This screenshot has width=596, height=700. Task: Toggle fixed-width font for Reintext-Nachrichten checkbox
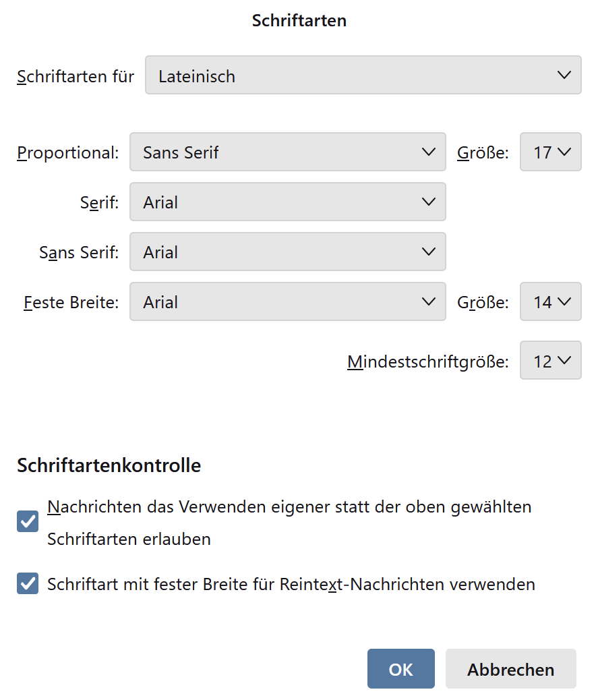(28, 583)
